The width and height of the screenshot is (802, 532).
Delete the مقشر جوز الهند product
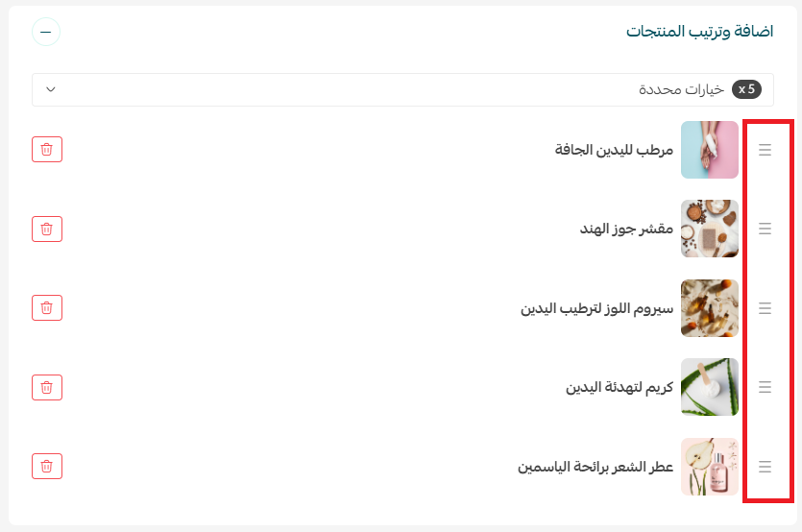coord(47,229)
